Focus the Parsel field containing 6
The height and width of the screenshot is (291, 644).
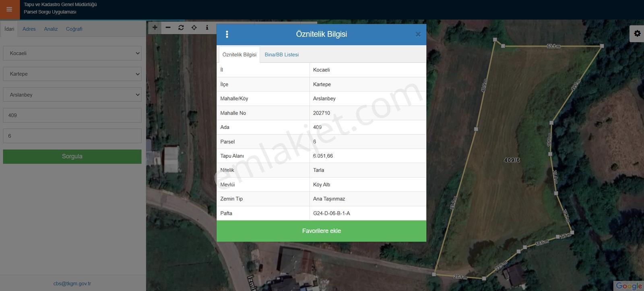click(72, 136)
